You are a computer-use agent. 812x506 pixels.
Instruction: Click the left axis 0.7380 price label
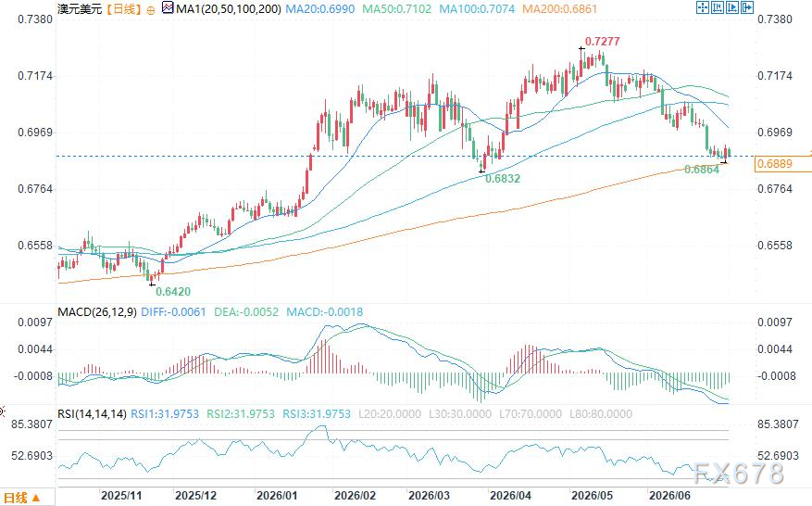tap(35, 19)
